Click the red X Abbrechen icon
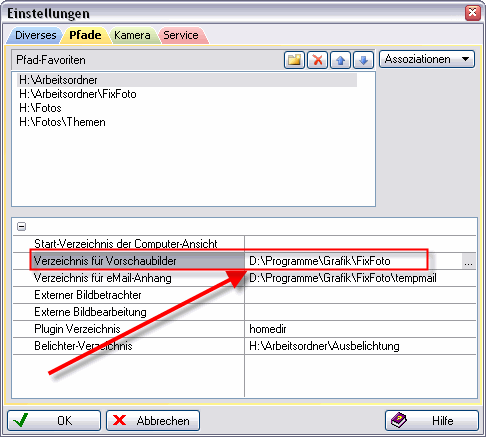 coord(119,420)
